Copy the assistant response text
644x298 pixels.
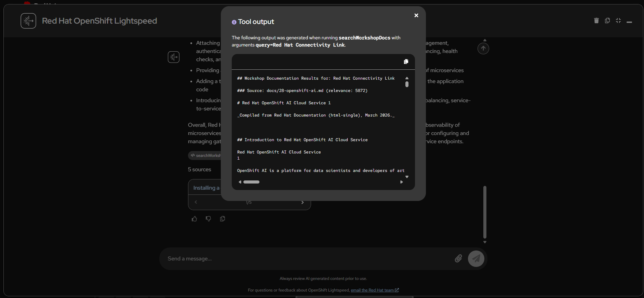click(223, 219)
